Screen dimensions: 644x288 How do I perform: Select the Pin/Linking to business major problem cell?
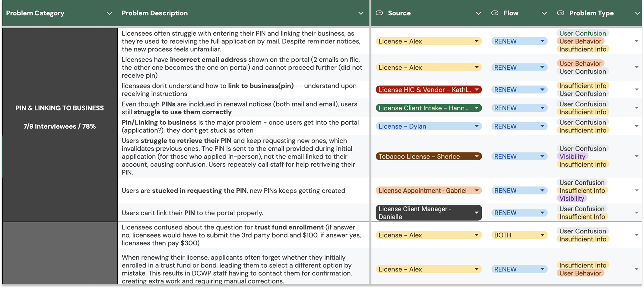243,126
